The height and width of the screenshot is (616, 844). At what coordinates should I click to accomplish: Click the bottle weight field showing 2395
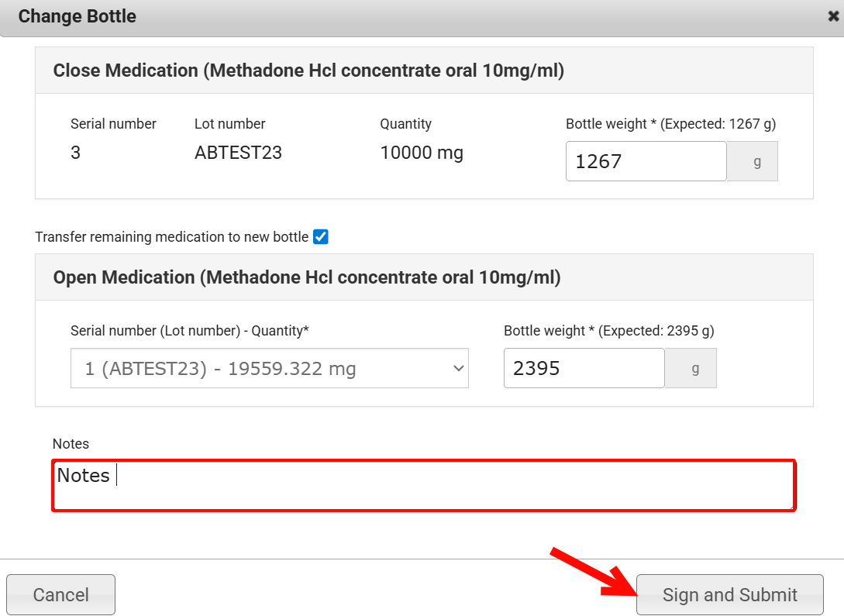point(584,368)
